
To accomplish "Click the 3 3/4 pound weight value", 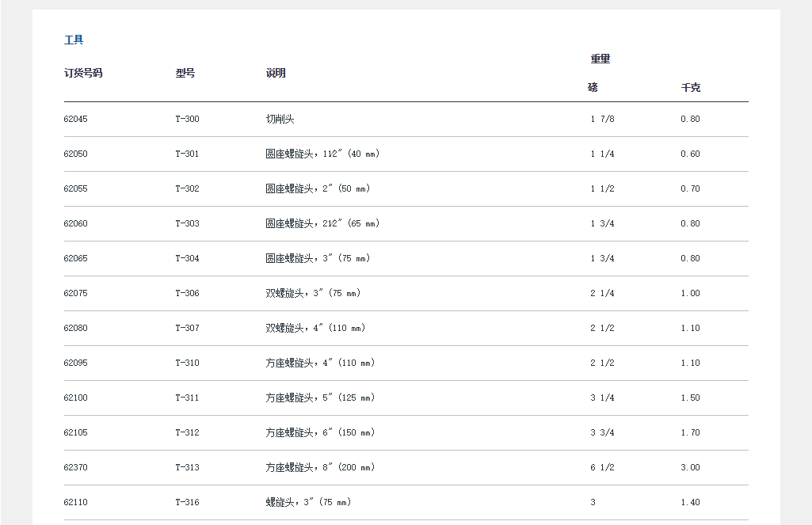I will click(x=602, y=432).
